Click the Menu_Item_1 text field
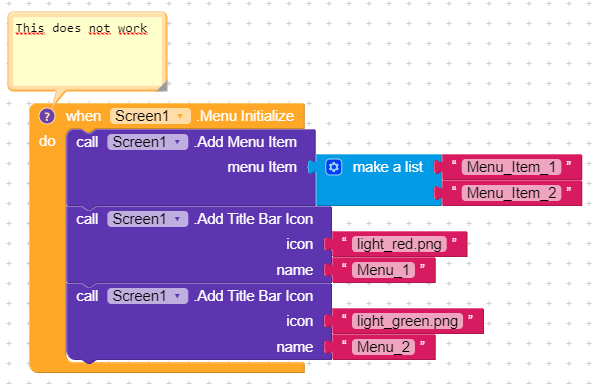 click(511, 167)
